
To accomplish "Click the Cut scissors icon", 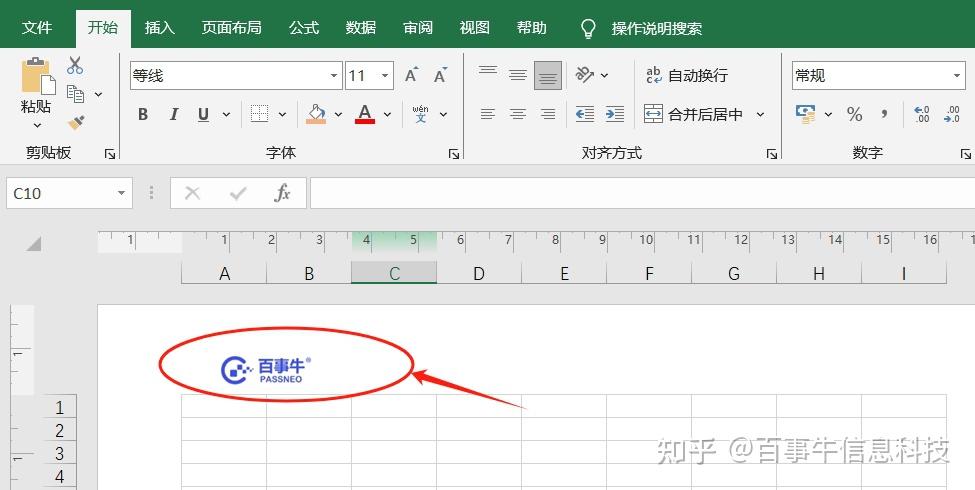I will click(x=75, y=65).
